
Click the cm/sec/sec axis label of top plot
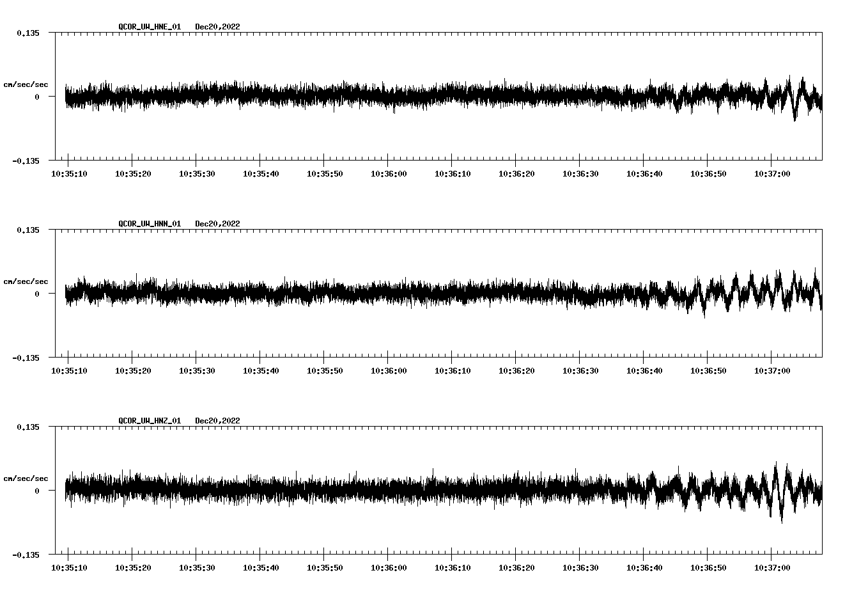26,84
